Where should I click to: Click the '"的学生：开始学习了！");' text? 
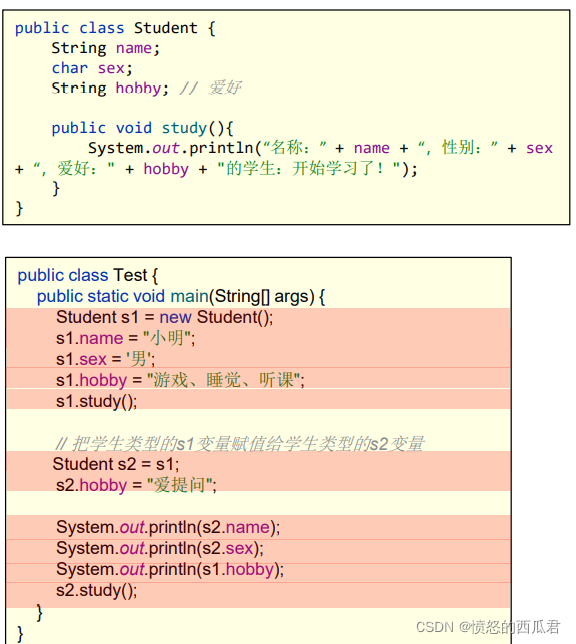(317, 168)
